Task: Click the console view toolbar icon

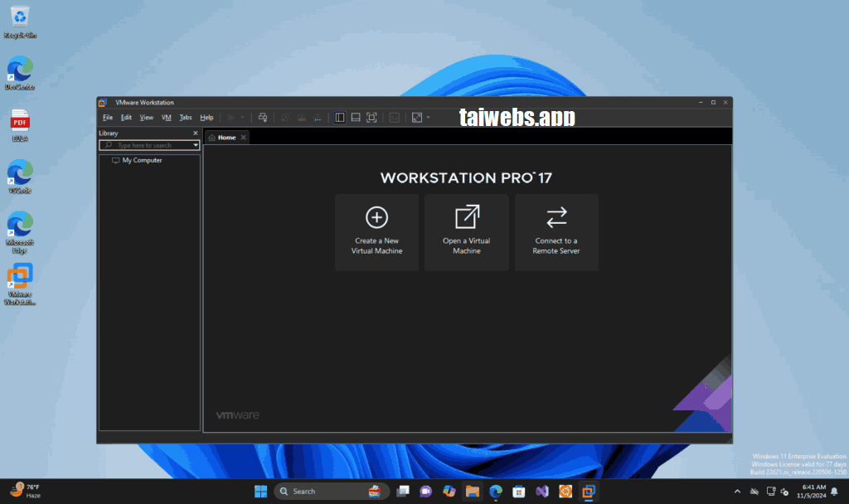Action: tap(394, 118)
